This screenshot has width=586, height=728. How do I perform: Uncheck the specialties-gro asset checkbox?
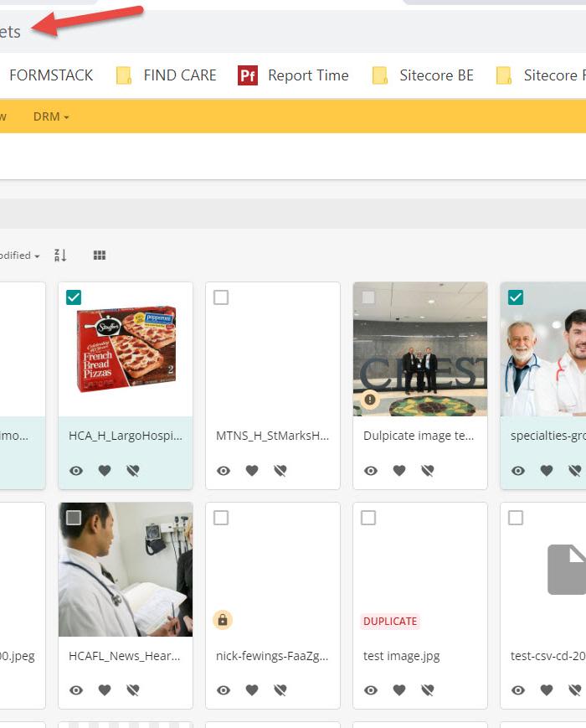coord(516,297)
